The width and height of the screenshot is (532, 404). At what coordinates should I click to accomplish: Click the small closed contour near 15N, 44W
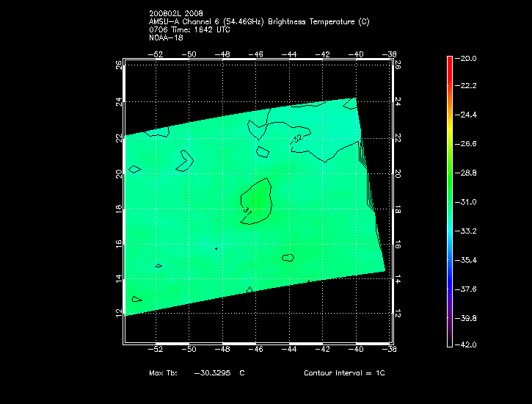288,258
